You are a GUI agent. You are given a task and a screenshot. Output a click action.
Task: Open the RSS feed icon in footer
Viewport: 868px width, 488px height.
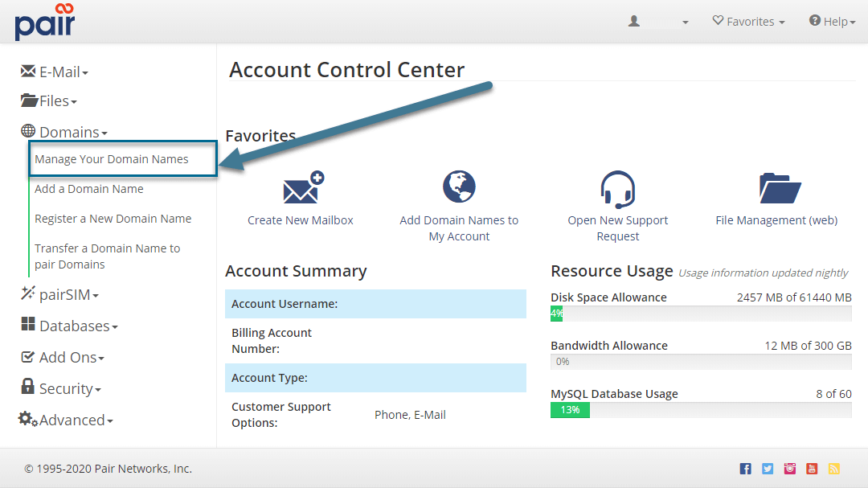click(834, 469)
